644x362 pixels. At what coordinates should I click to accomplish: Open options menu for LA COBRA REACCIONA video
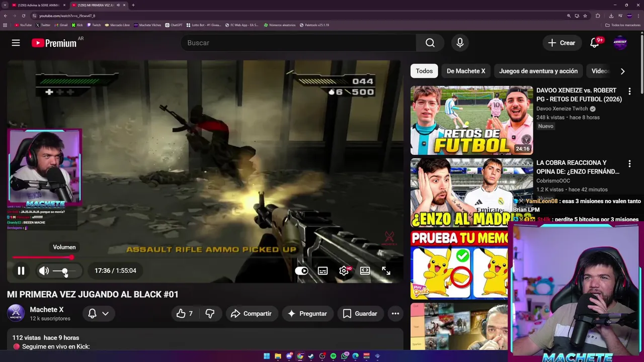pos(629,164)
